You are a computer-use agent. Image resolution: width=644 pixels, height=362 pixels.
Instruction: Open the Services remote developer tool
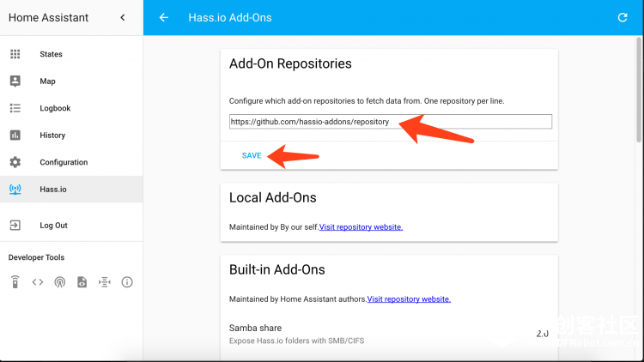[15, 282]
